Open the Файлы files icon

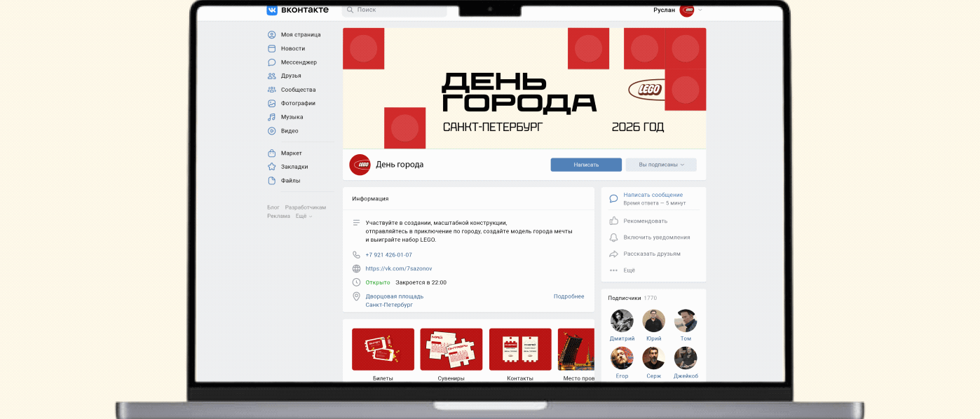coord(272,181)
